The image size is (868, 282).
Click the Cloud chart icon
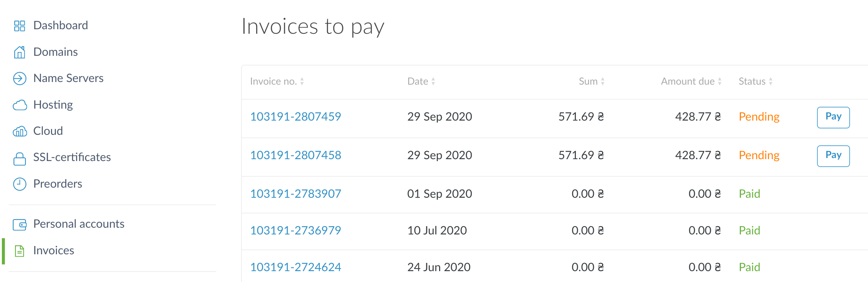(19, 131)
